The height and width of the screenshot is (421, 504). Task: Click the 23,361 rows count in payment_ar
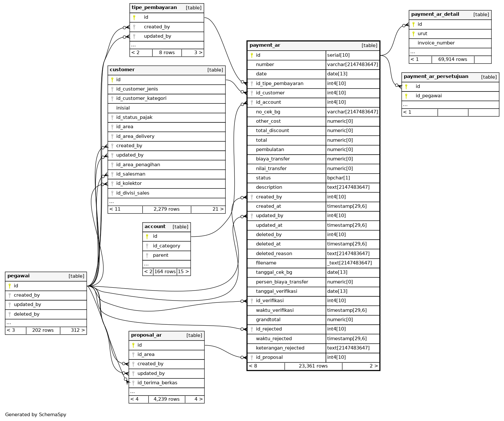pos(313,366)
